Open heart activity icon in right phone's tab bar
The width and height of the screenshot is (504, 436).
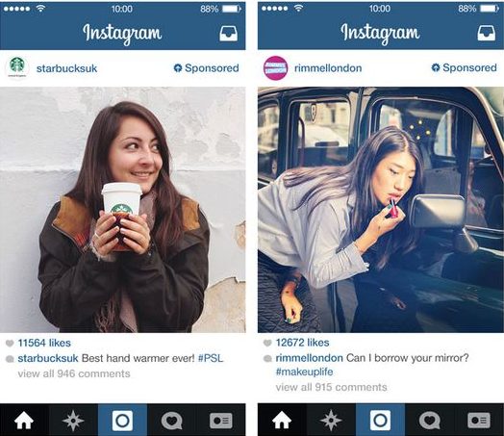429,421
